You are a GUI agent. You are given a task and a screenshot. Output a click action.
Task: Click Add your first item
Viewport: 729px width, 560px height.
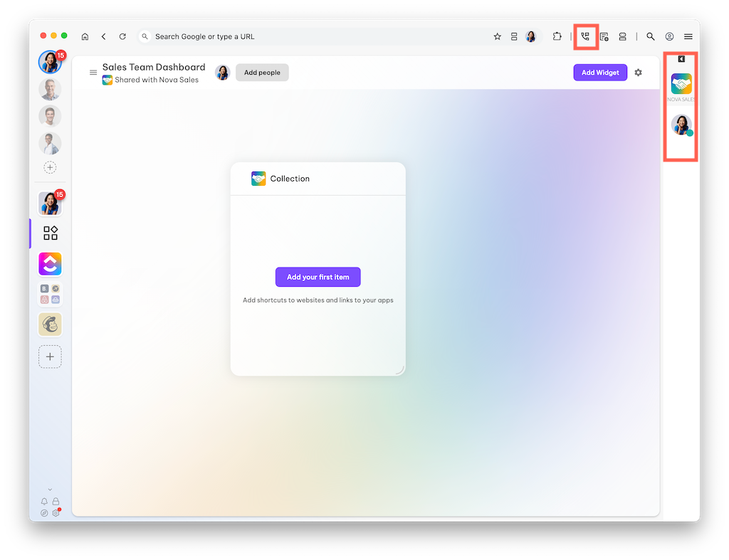[318, 277]
